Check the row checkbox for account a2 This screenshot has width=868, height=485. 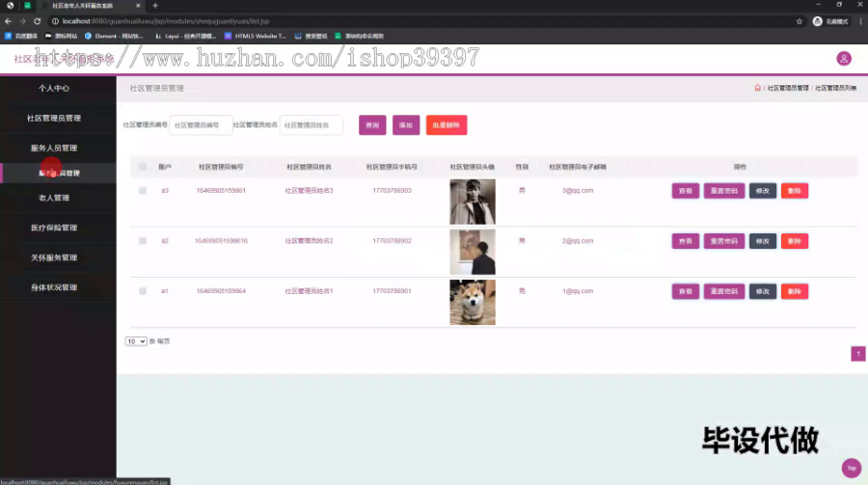[143, 241]
